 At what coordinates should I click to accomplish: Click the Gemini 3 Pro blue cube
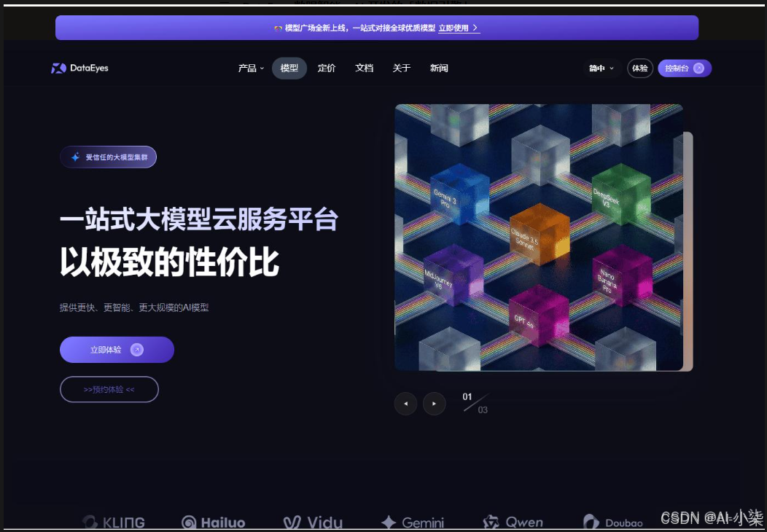click(x=459, y=194)
